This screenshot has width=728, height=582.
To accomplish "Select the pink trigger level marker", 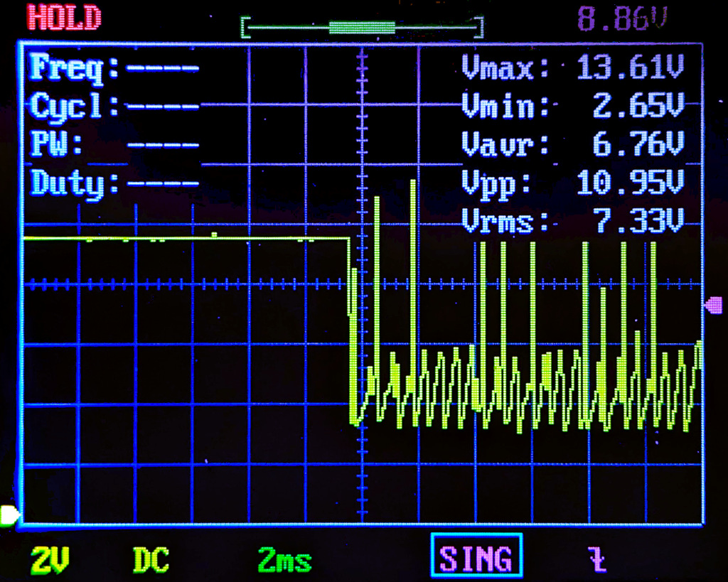I will point(713,306).
